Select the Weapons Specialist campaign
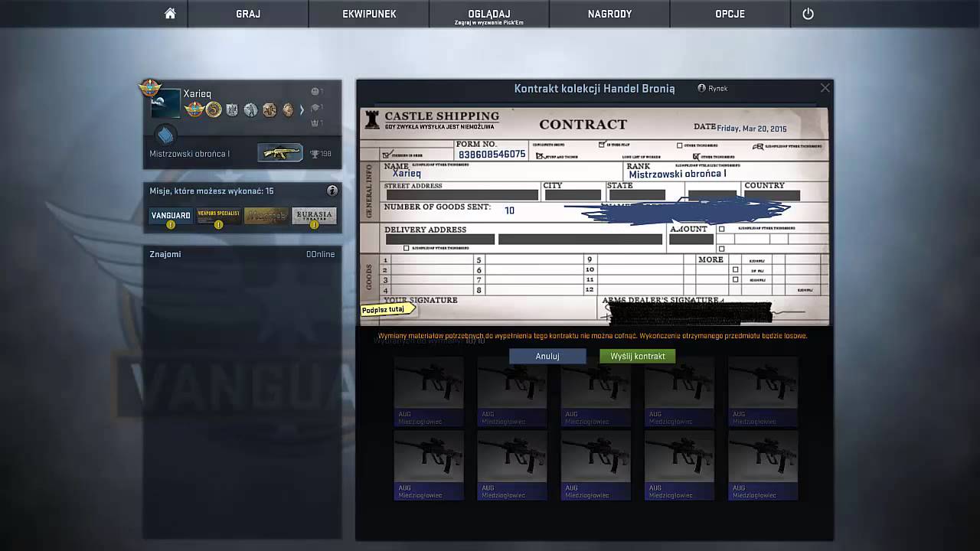The height and width of the screenshot is (551, 980). [219, 216]
